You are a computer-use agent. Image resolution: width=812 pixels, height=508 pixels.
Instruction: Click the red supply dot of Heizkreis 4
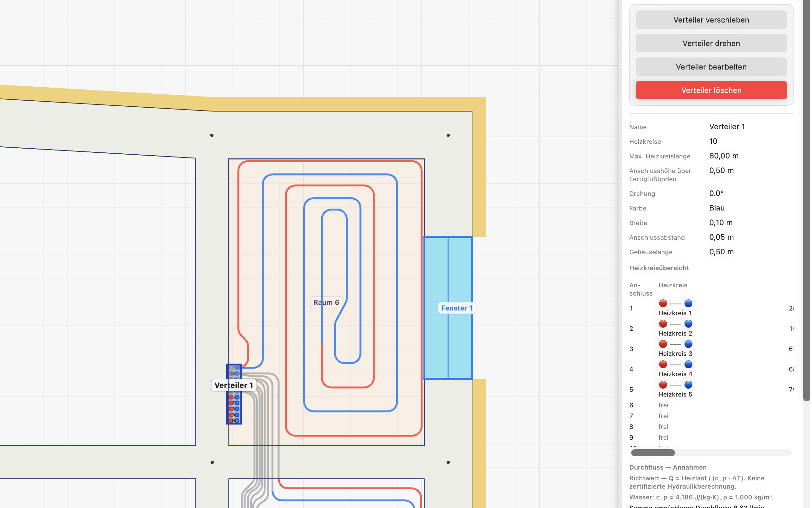coord(663,364)
